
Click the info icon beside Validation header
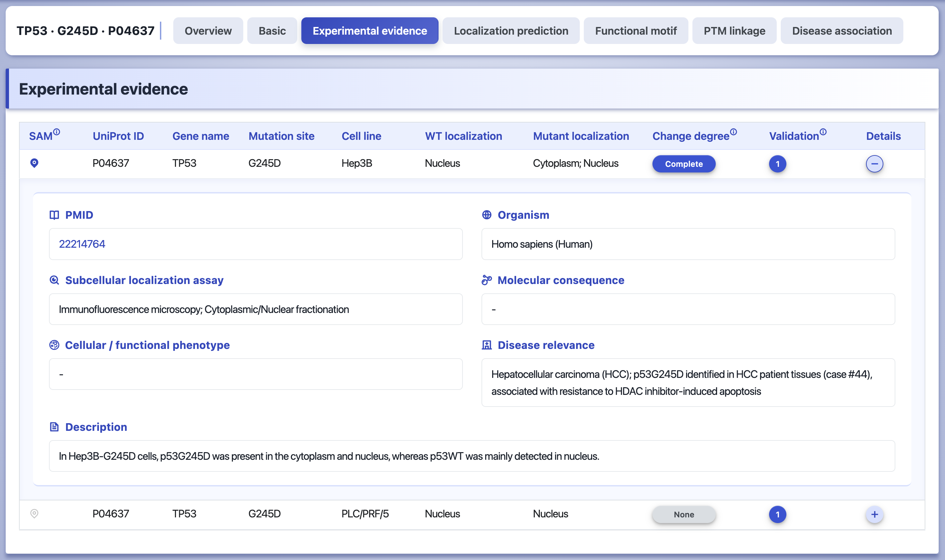(823, 132)
